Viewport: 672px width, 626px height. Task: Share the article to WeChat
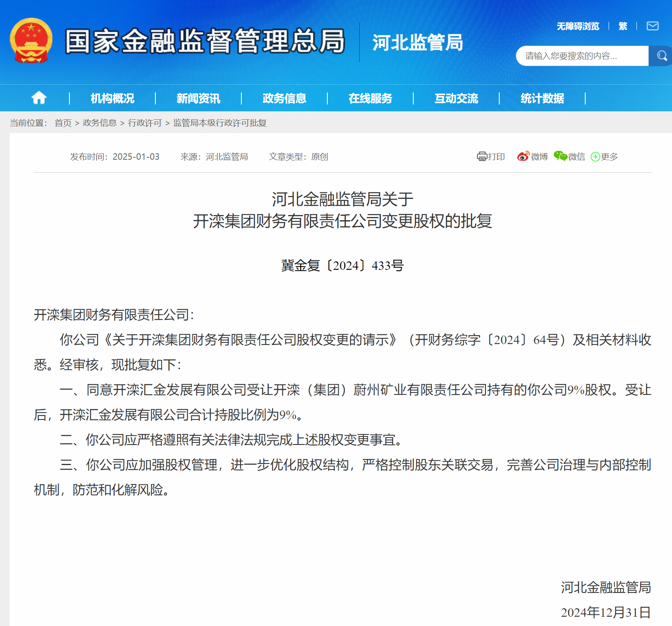[561, 156]
